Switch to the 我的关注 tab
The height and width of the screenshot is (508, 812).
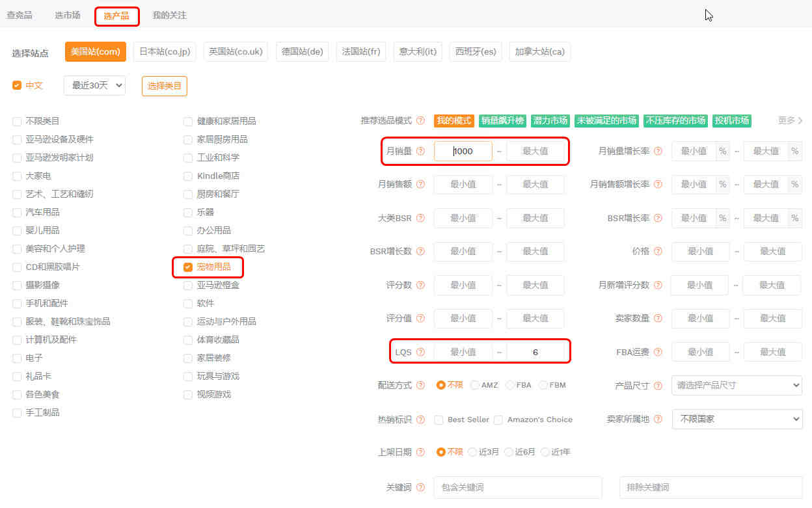coord(169,15)
